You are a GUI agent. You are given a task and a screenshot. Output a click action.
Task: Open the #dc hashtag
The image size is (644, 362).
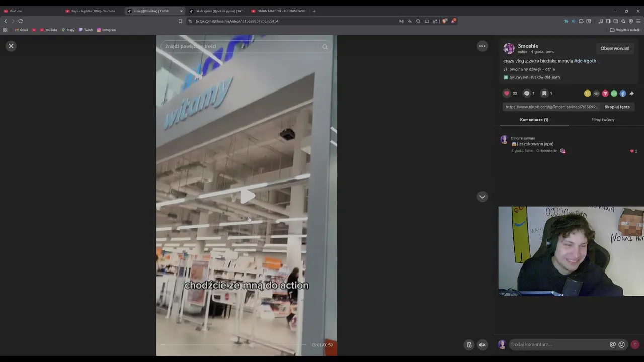(578, 61)
